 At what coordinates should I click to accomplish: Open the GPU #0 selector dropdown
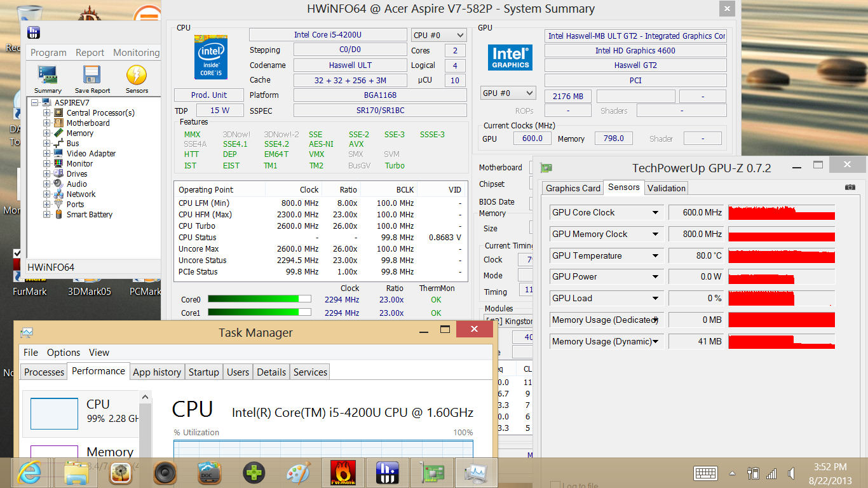click(508, 93)
